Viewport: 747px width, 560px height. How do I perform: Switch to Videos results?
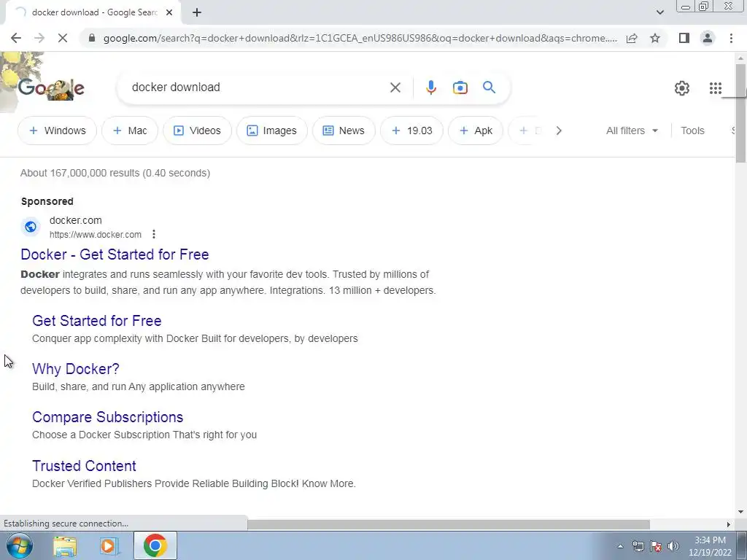(197, 131)
